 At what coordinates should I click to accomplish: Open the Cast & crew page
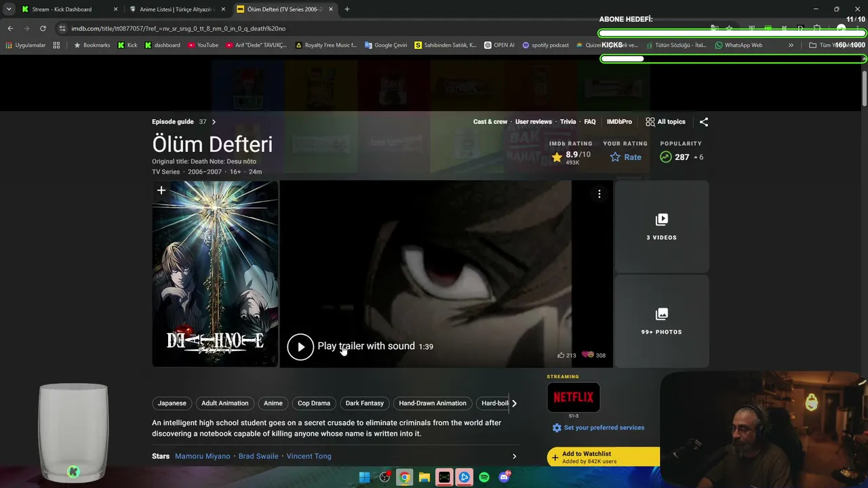[490, 122]
